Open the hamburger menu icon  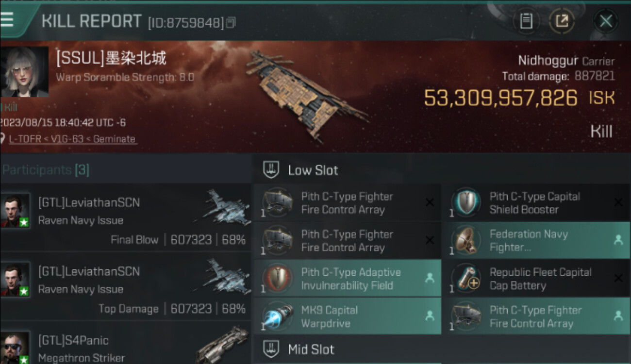[7, 19]
